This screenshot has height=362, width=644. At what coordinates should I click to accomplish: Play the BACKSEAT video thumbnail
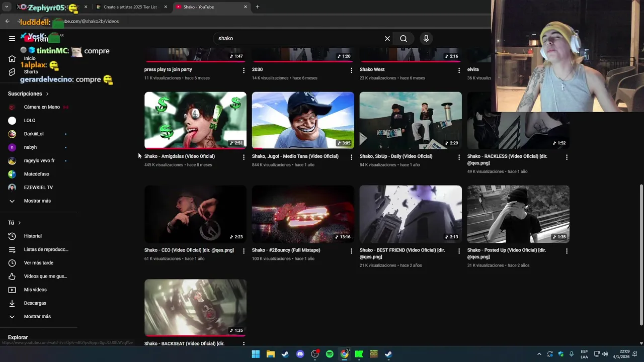(195, 308)
